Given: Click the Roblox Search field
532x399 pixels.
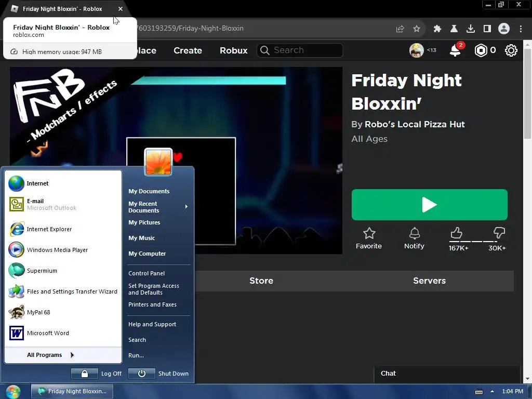Looking at the screenshot, I should coord(300,50).
